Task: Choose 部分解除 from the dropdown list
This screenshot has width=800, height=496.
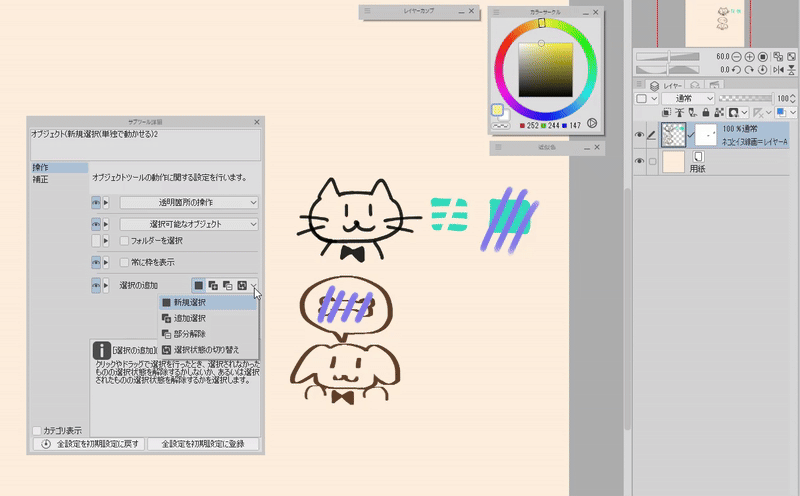Action: [208, 334]
